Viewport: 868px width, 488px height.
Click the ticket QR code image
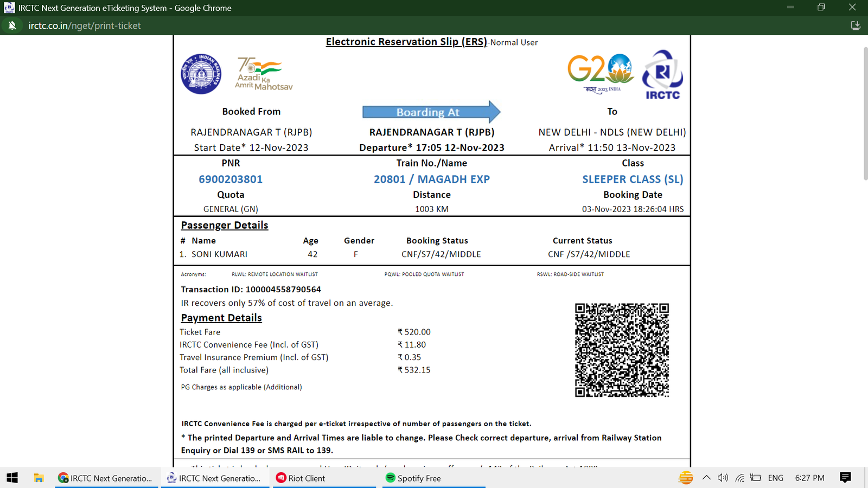pos(622,350)
